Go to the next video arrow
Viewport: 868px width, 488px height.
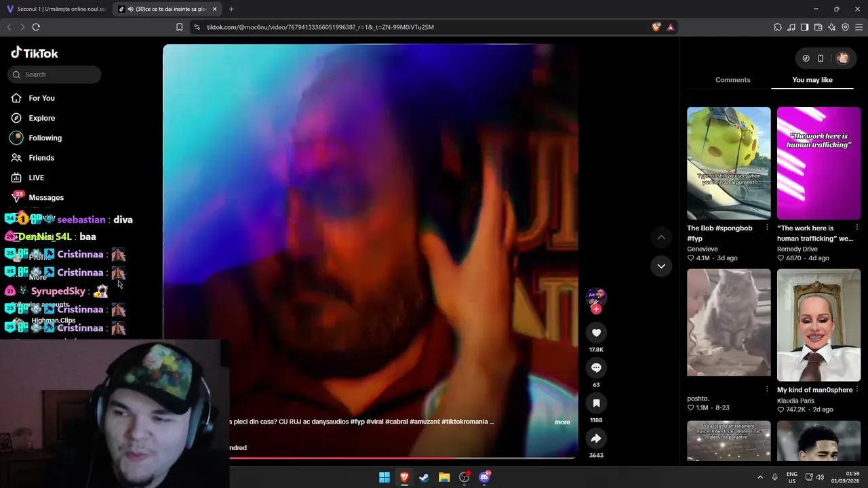(661, 266)
